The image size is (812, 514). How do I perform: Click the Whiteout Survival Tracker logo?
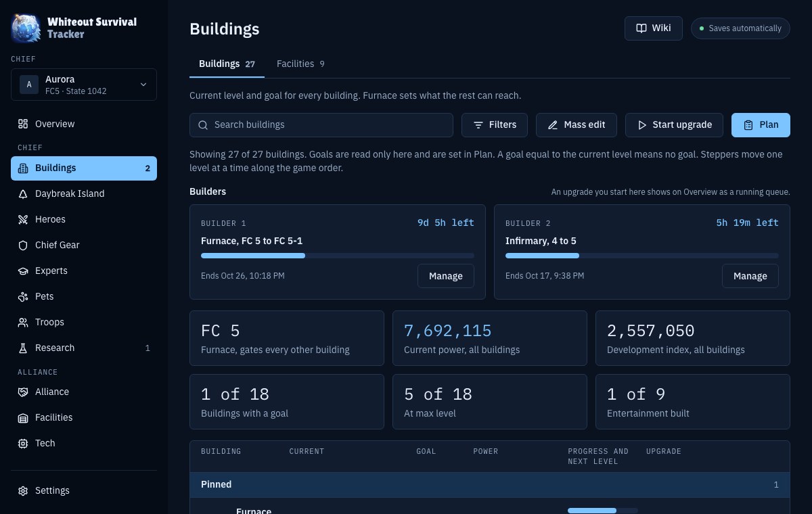(x=26, y=28)
